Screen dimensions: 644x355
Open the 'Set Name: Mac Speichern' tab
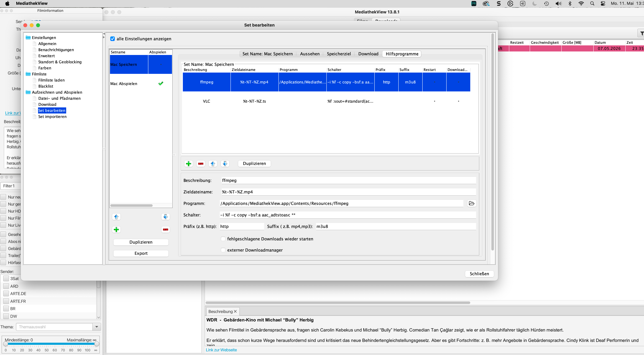click(268, 54)
